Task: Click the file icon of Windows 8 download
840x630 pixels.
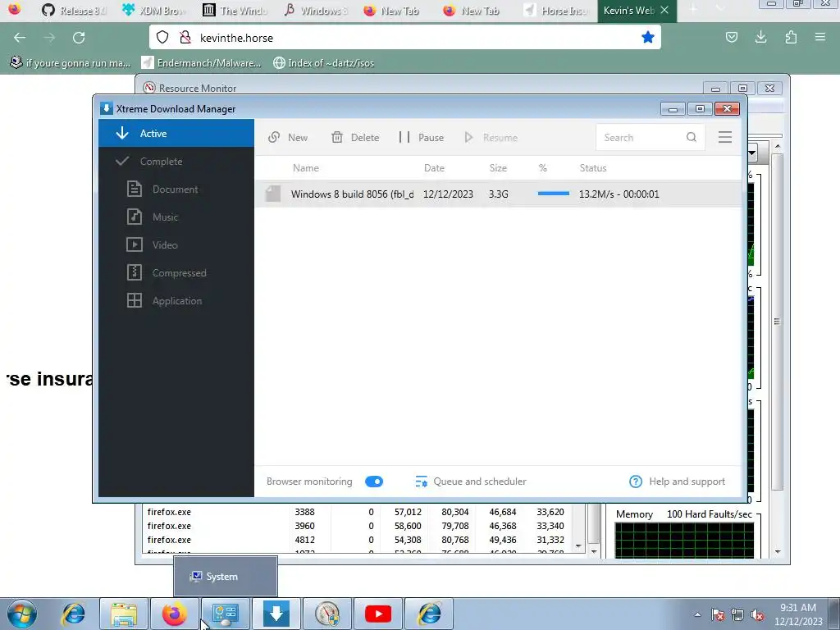Action: [x=272, y=194]
